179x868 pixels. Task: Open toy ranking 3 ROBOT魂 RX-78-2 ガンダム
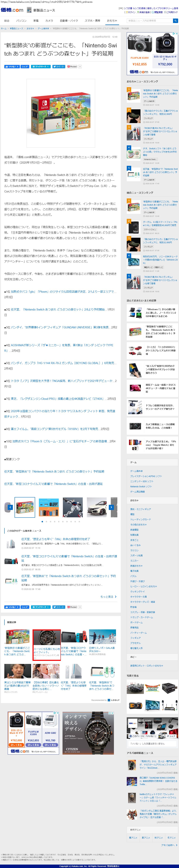pyautogui.click(x=160, y=131)
